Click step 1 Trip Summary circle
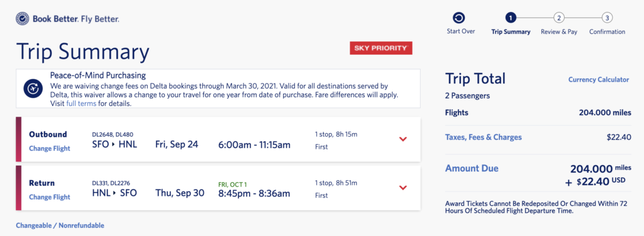This screenshot has width=644, height=236. click(511, 18)
